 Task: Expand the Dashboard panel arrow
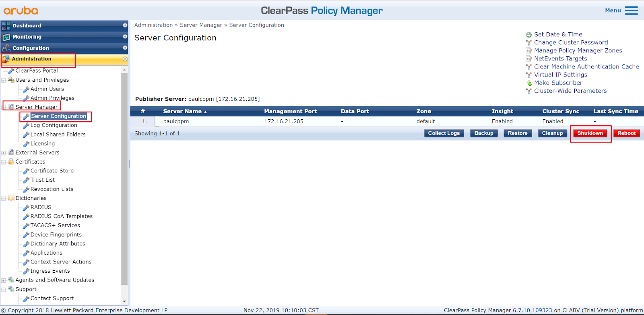pyautogui.click(x=125, y=25)
